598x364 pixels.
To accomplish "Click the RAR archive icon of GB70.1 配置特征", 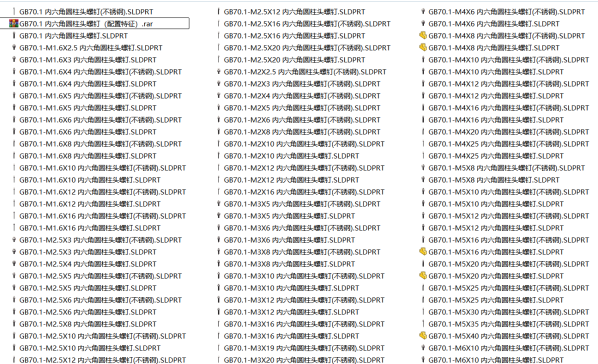I will pyautogui.click(x=14, y=24).
